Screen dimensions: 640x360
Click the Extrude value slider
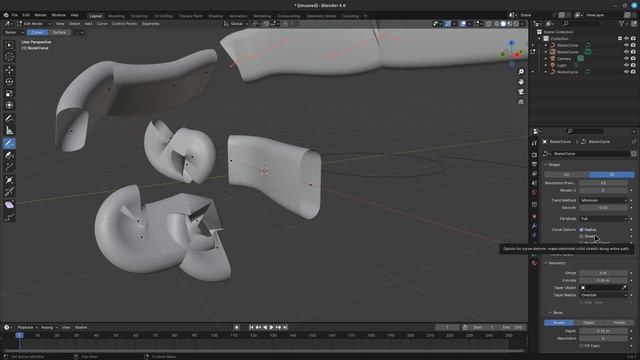click(x=603, y=281)
